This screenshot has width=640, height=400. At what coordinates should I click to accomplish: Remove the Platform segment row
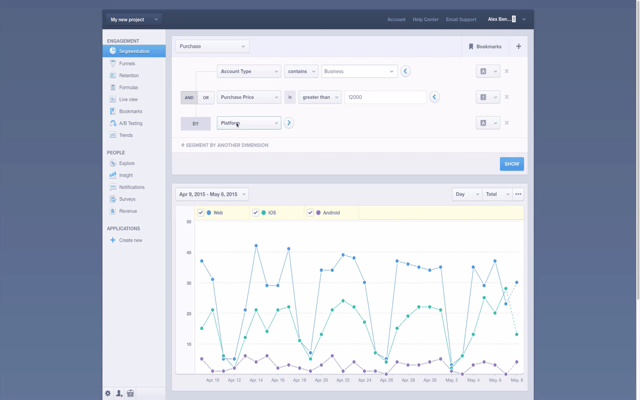pos(507,123)
